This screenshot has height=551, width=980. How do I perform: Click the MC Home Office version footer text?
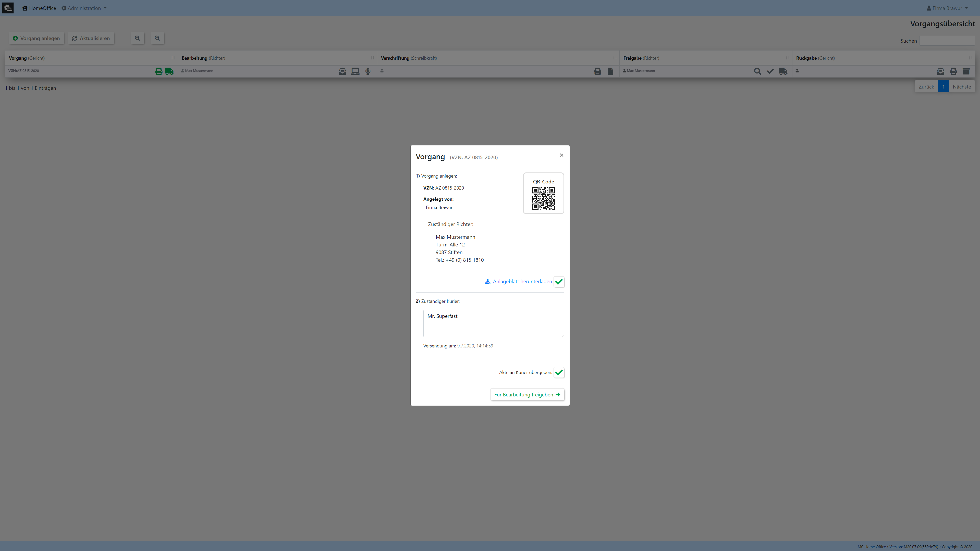tap(915, 547)
